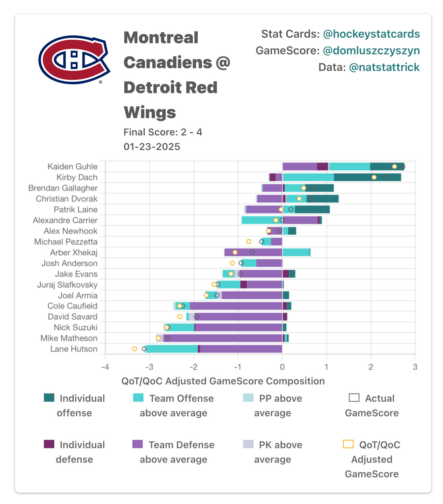Click Kaiden Guhle's individual offense bar segment
The width and height of the screenshot is (443, 504).
click(x=387, y=166)
